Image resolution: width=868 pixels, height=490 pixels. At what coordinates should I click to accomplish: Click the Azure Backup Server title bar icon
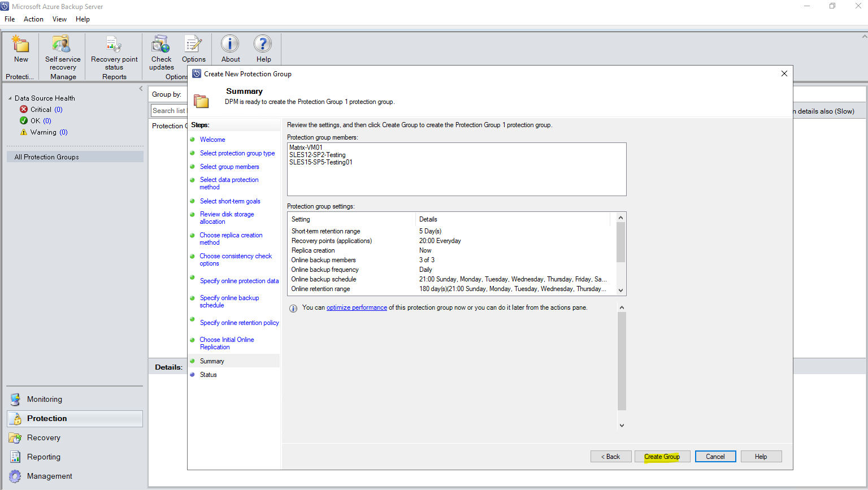pos(5,6)
